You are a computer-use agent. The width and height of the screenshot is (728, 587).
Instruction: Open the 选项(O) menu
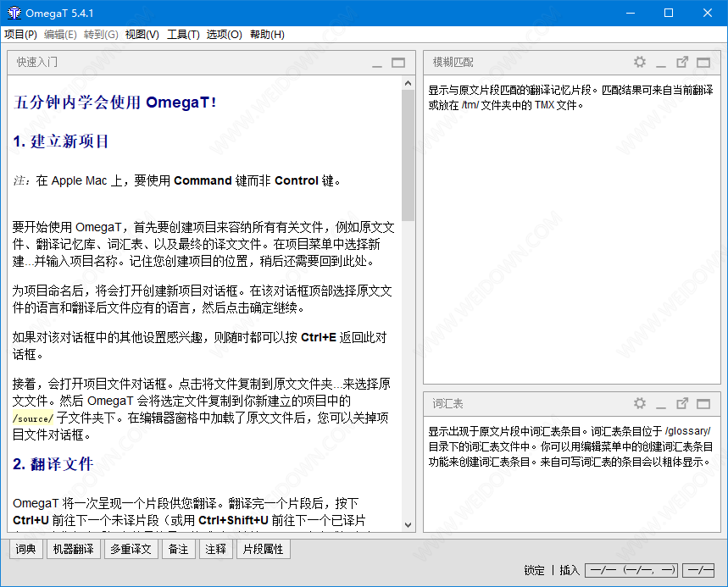225,35
